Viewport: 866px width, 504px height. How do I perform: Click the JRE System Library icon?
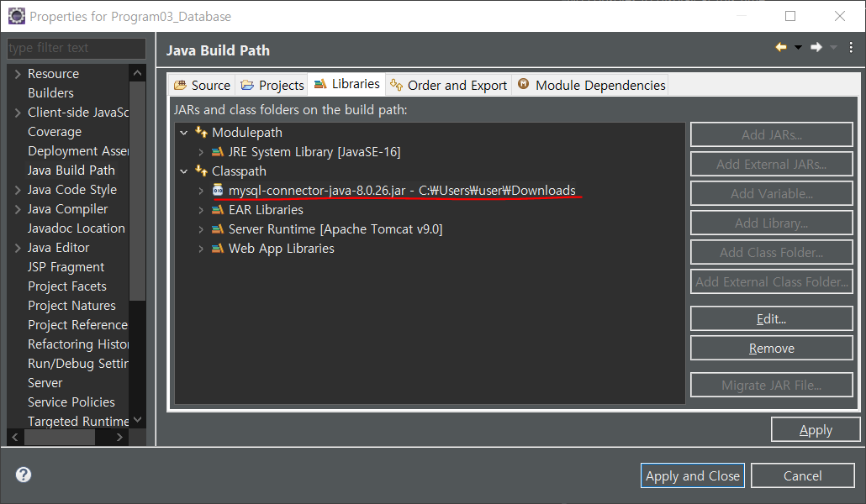pos(218,152)
